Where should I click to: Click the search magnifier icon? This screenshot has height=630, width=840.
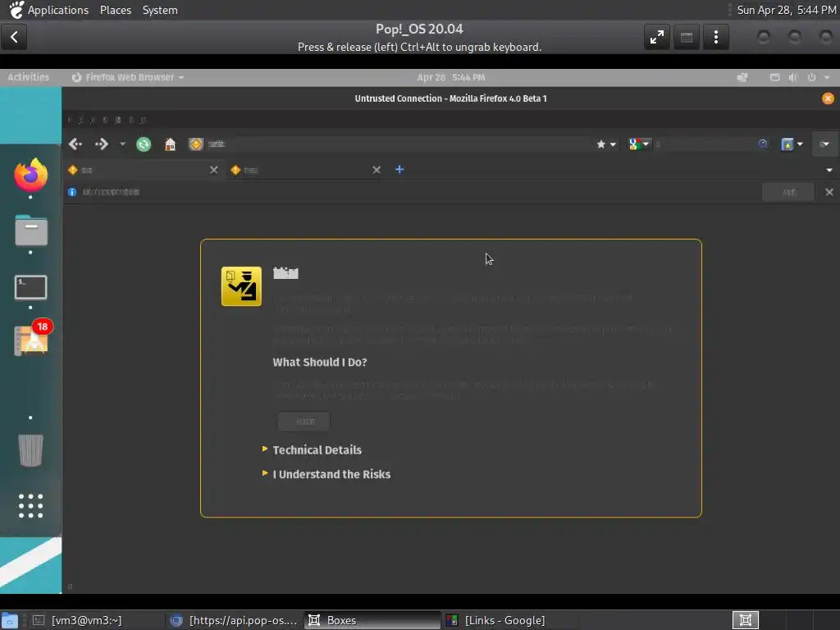pyautogui.click(x=763, y=144)
